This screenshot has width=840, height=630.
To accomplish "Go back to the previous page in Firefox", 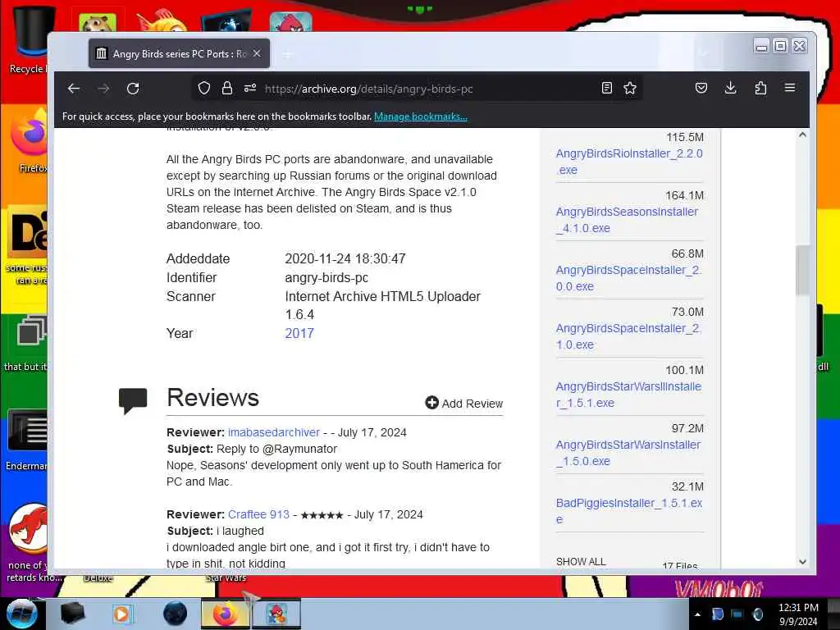I will point(74,89).
